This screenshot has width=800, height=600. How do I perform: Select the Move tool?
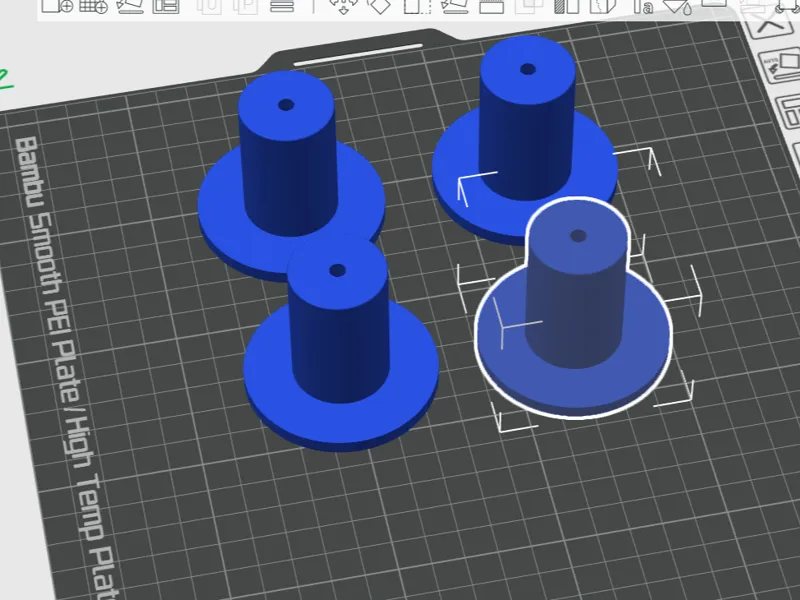pos(343,6)
